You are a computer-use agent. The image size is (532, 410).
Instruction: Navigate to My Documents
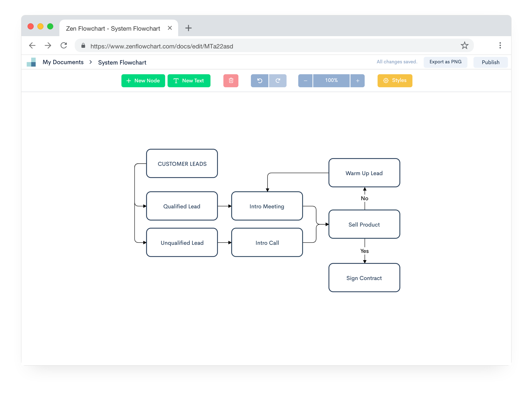point(63,62)
